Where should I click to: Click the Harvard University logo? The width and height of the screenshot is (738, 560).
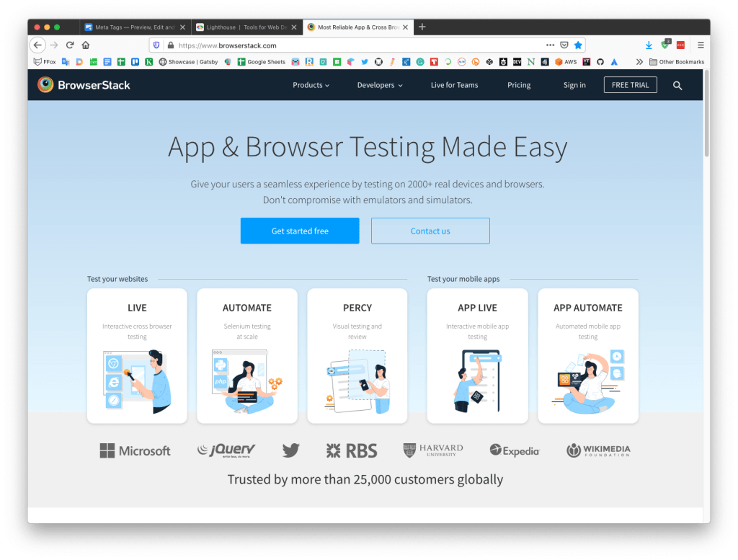[433, 450]
